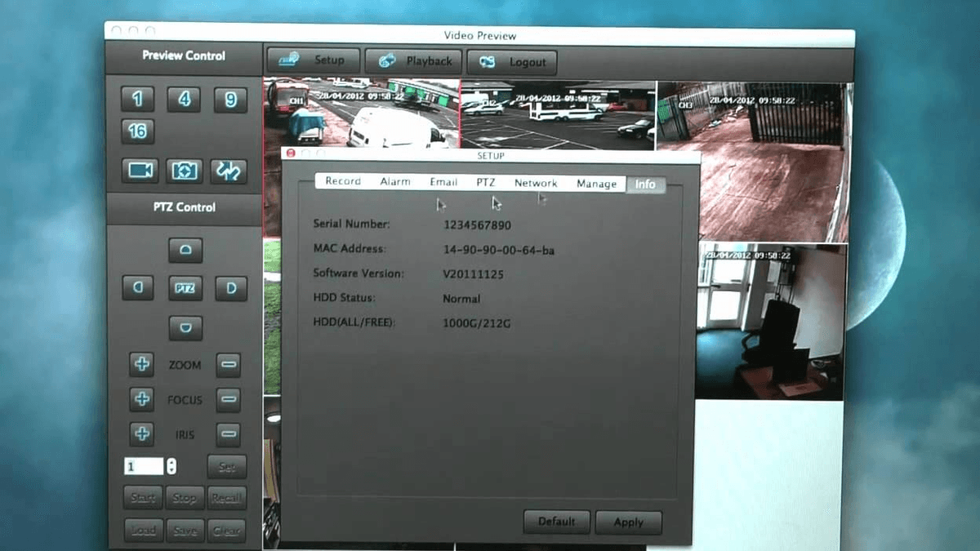Switch to 4-camera split view
Viewport: 980px width, 551px height.
coord(184,99)
